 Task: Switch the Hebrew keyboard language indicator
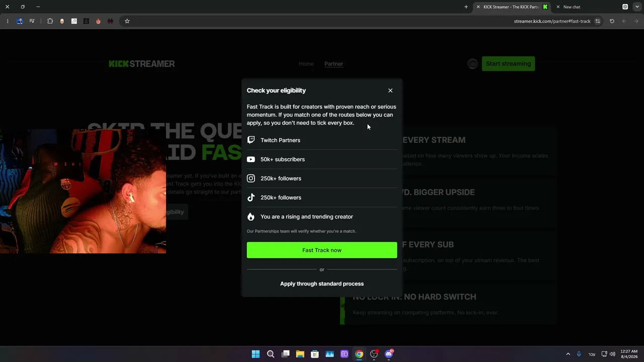[x=592, y=354]
